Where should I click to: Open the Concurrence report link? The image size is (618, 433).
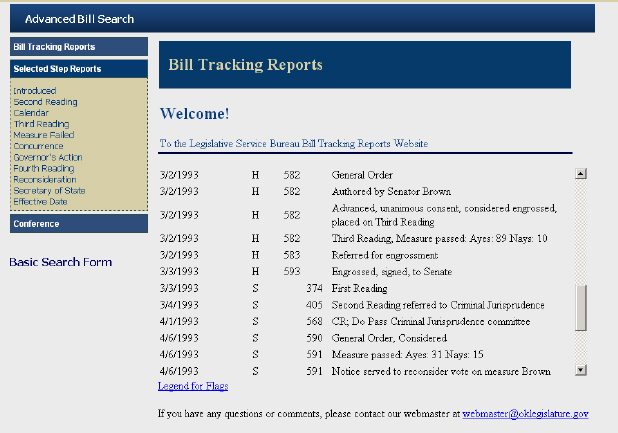[x=38, y=146]
